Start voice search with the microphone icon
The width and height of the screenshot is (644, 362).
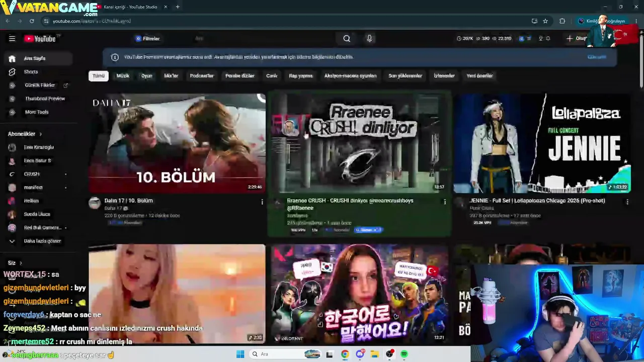pyautogui.click(x=369, y=39)
